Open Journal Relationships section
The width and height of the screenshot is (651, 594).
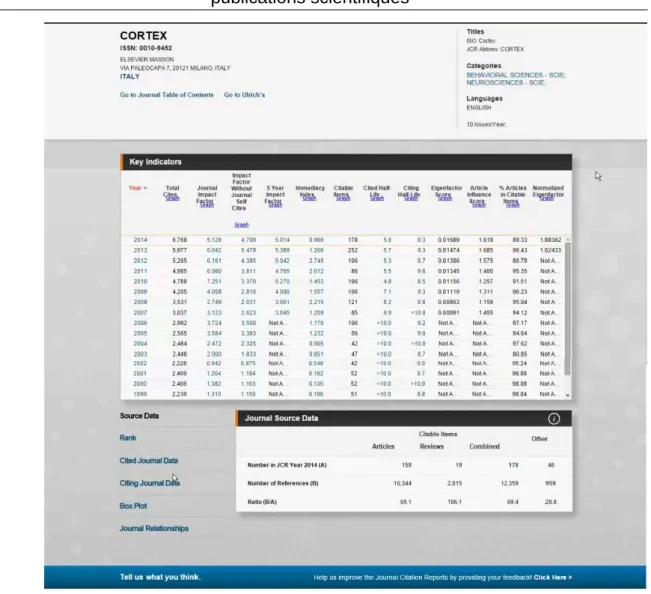[154, 528]
